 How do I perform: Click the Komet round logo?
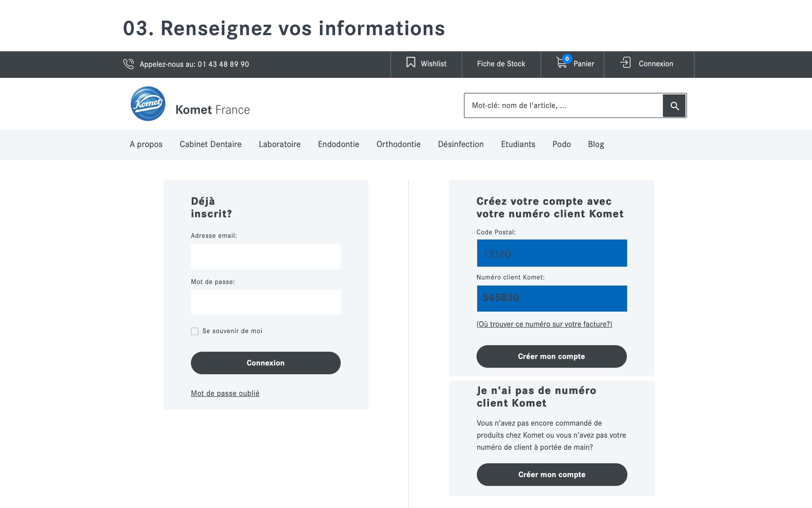(148, 104)
